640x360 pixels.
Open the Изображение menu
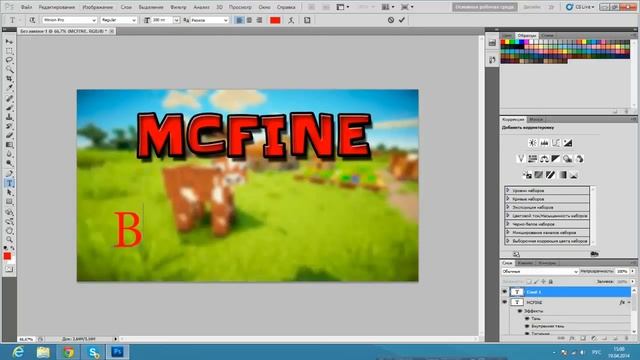98,7
